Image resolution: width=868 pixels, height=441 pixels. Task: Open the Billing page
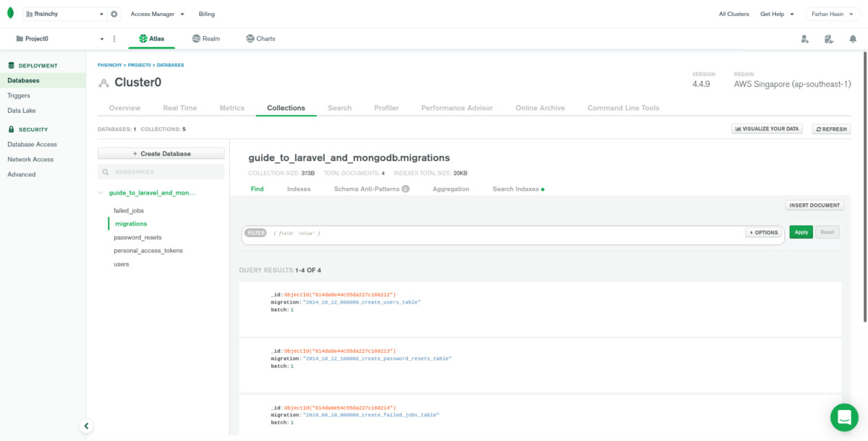click(x=206, y=14)
